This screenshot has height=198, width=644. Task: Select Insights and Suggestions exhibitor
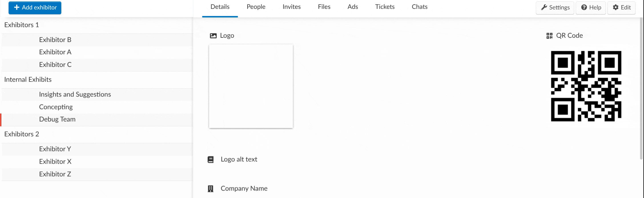pos(97,94)
